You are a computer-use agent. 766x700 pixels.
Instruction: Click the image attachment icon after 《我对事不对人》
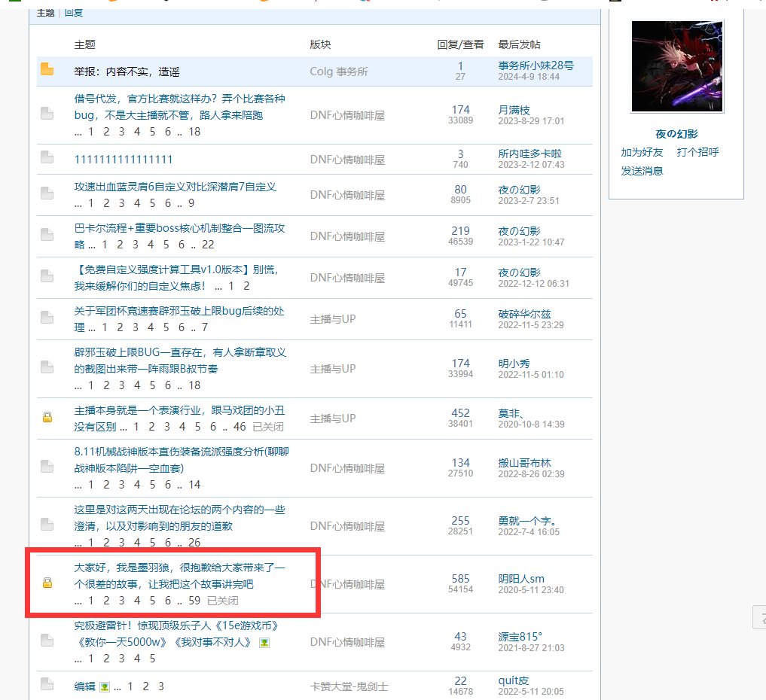click(x=264, y=643)
